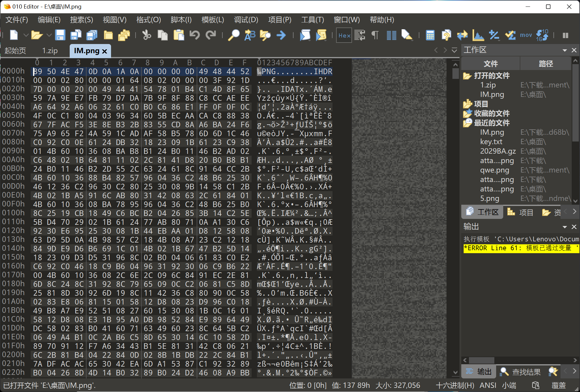Select qwe.png in recent files
The width and height of the screenshot is (580, 392).
[x=495, y=170]
